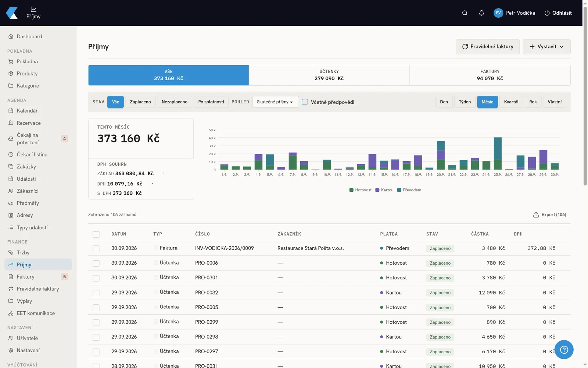
Task: Toggle the Kartou legend color swatch
Action: pyautogui.click(x=377, y=190)
